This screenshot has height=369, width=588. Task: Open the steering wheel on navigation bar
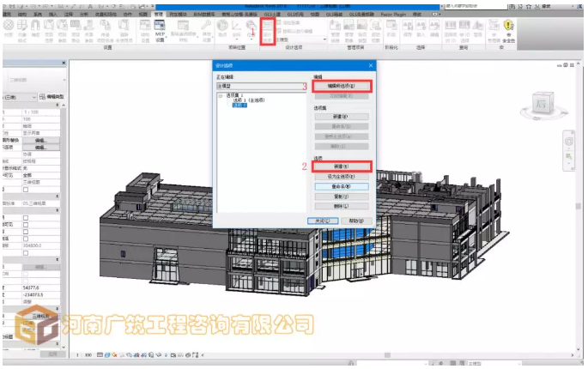tap(569, 142)
